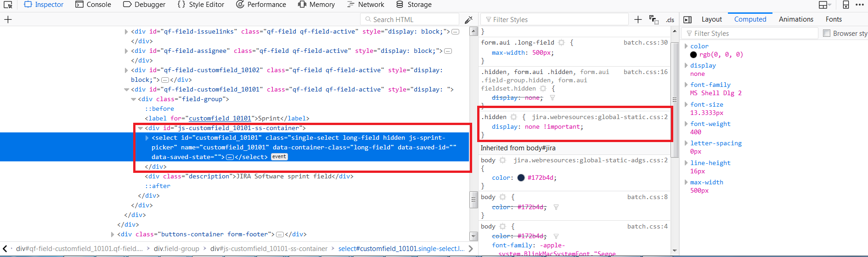This screenshot has height=257, width=868.
Task: Toggle the sidebar pane collapse icon
Action: (688, 19)
